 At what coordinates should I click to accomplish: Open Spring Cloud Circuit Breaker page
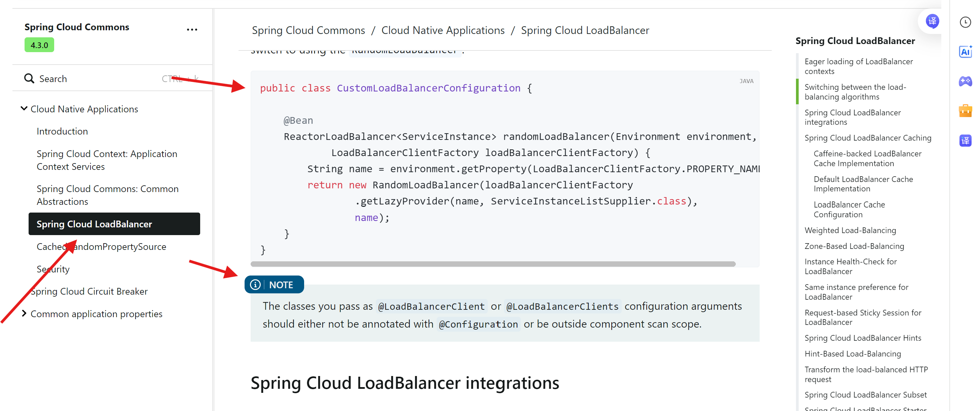coord(89,291)
